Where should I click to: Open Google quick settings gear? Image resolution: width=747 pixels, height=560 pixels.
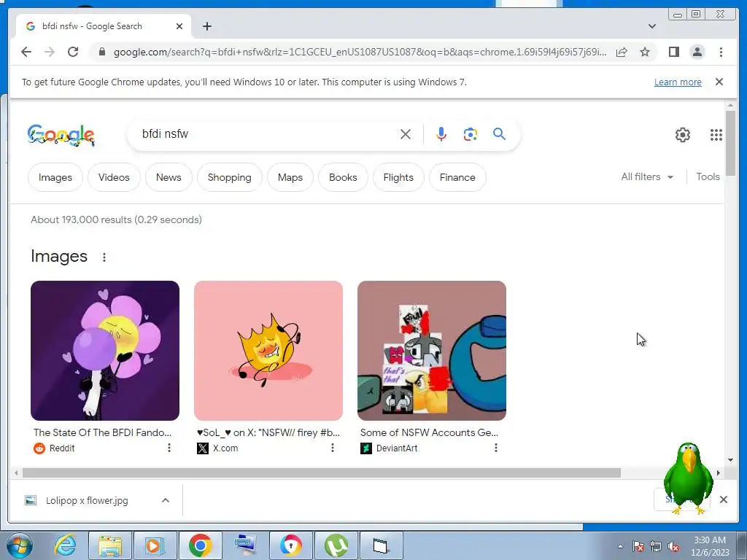click(x=683, y=135)
